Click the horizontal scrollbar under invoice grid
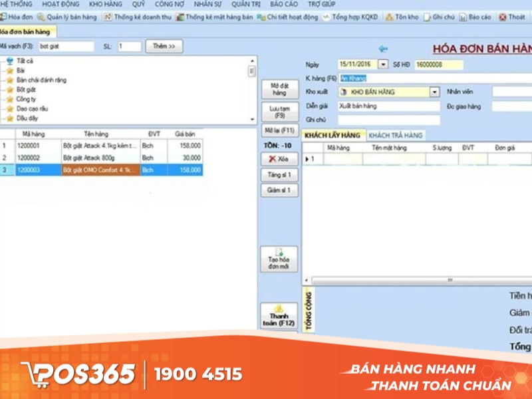This screenshot has height=399, width=532. pyautogui.click(x=419, y=280)
